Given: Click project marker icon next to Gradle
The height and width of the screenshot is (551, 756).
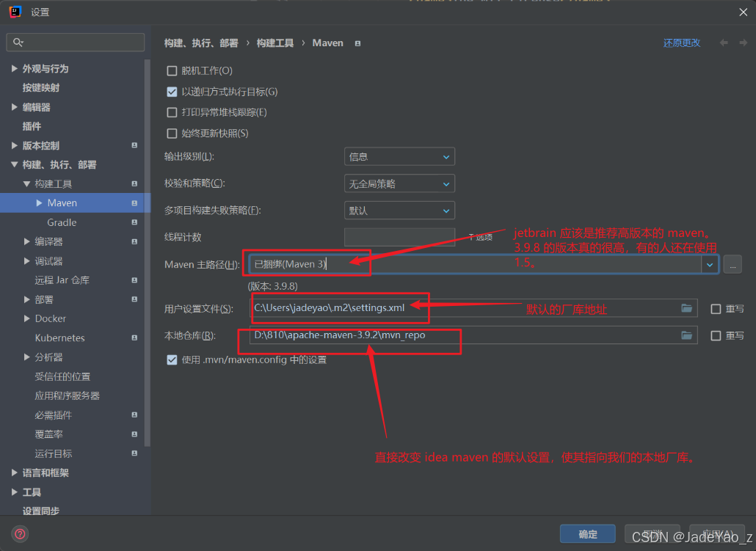Looking at the screenshot, I should click(134, 222).
